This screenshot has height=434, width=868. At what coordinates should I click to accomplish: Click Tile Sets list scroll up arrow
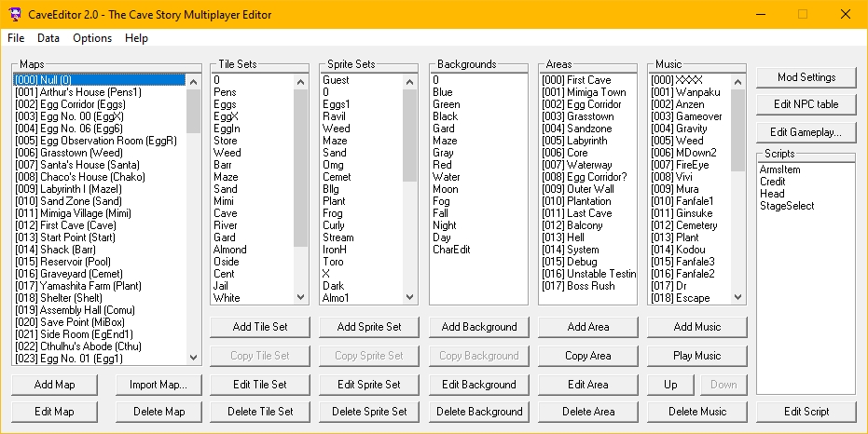[x=300, y=82]
